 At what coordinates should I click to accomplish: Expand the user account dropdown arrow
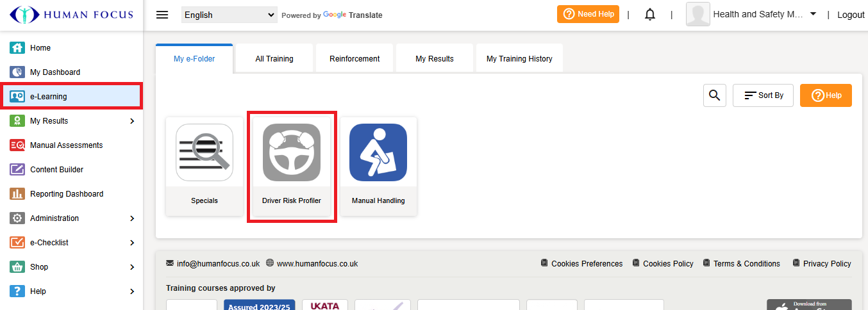pos(814,14)
